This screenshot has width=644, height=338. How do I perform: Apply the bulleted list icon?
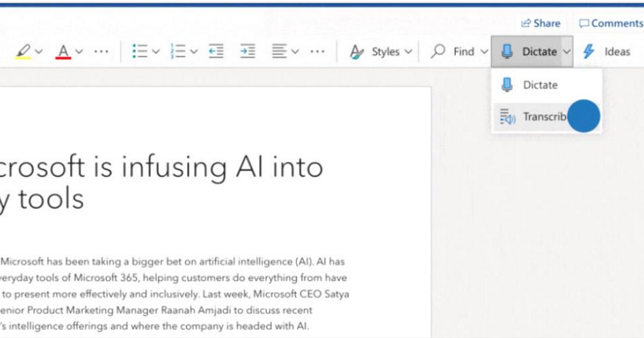140,52
